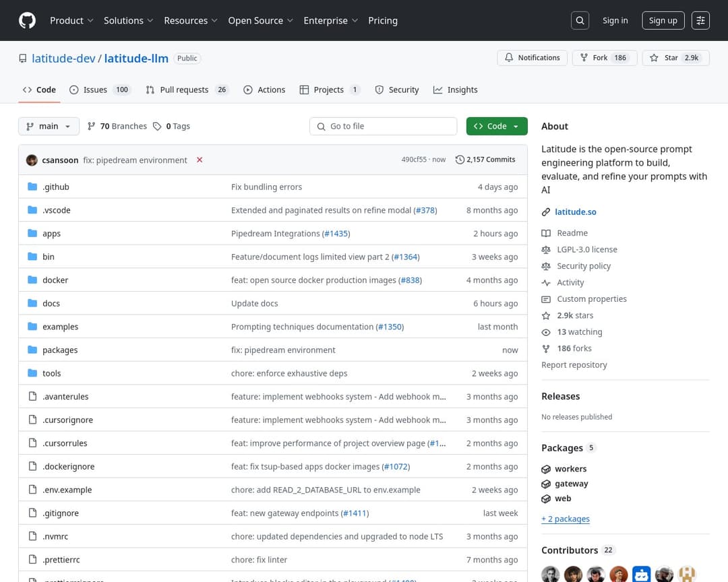This screenshot has width=728, height=582.
Task: Click the packages folder icon
Action: pyautogui.click(x=32, y=350)
